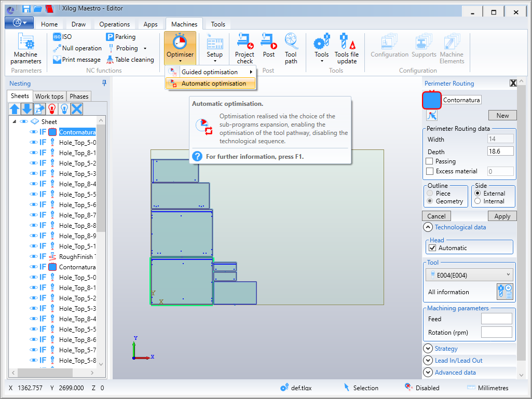Click the New button
The width and height of the screenshot is (532, 399).
(502, 115)
